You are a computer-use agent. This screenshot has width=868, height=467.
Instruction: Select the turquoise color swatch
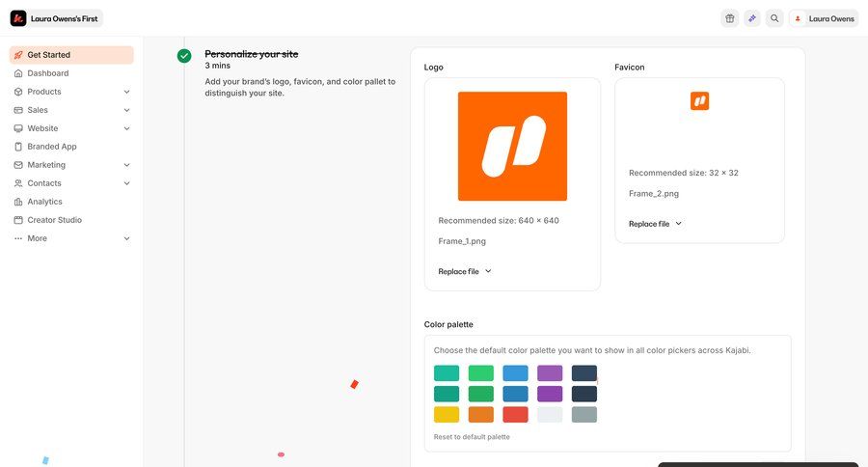447,372
